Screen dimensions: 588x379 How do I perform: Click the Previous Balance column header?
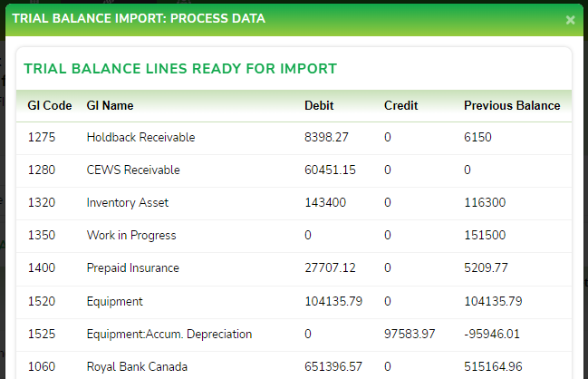512,105
